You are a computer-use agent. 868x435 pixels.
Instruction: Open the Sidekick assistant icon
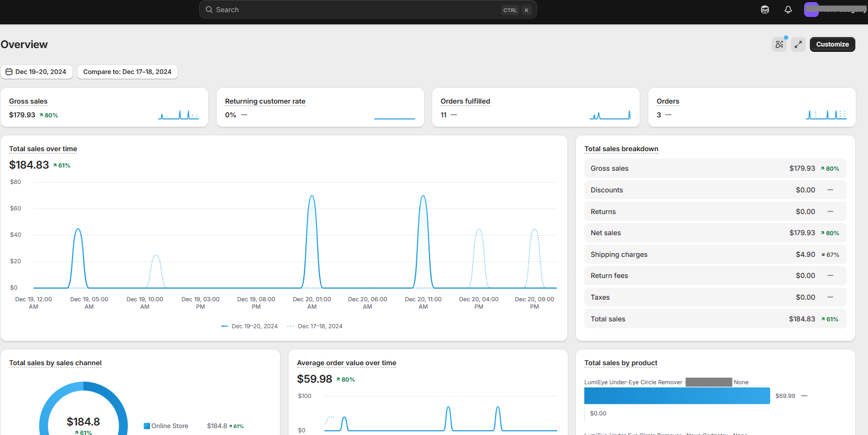(764, 10)
